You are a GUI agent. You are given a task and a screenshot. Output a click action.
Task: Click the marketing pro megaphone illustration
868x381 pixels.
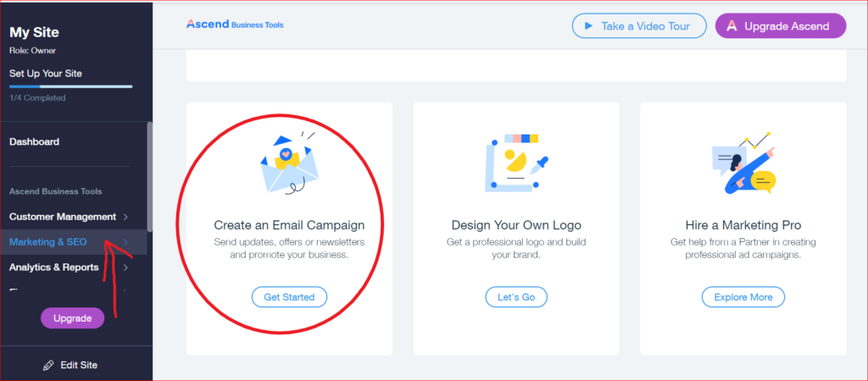coord(743,163)
